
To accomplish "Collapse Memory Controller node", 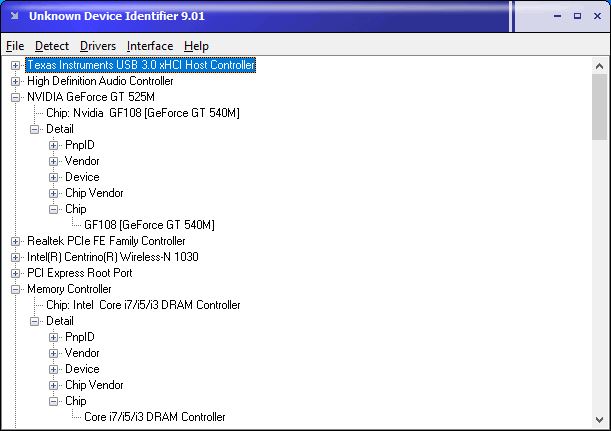I will [x=15, y=289].
